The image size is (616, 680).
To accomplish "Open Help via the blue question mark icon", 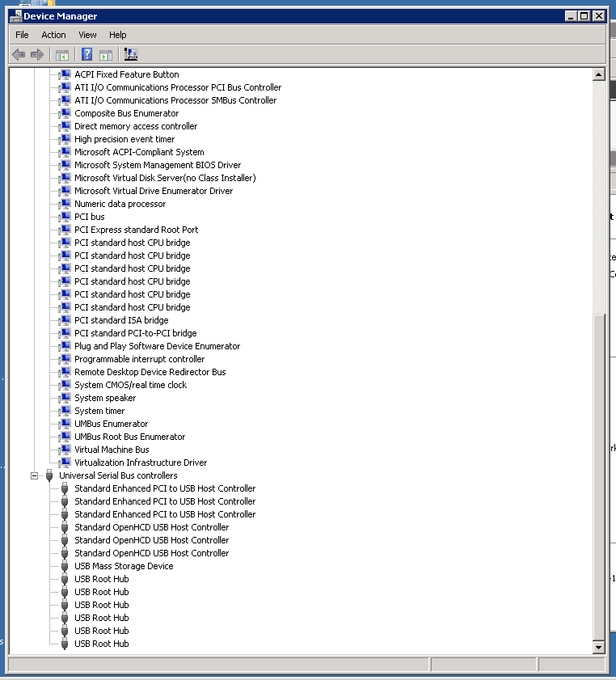I will [x=86, y=54].
